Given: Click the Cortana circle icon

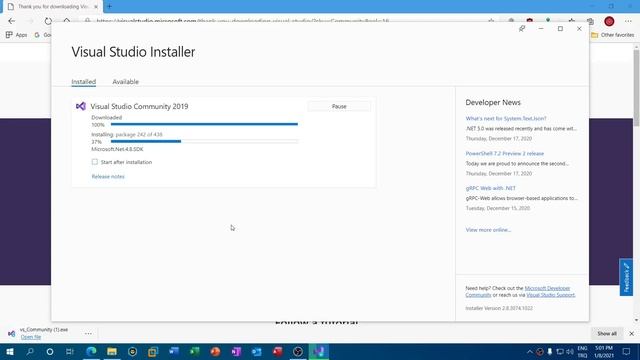Looking at the screenshot, I should (x=50, y=351).
